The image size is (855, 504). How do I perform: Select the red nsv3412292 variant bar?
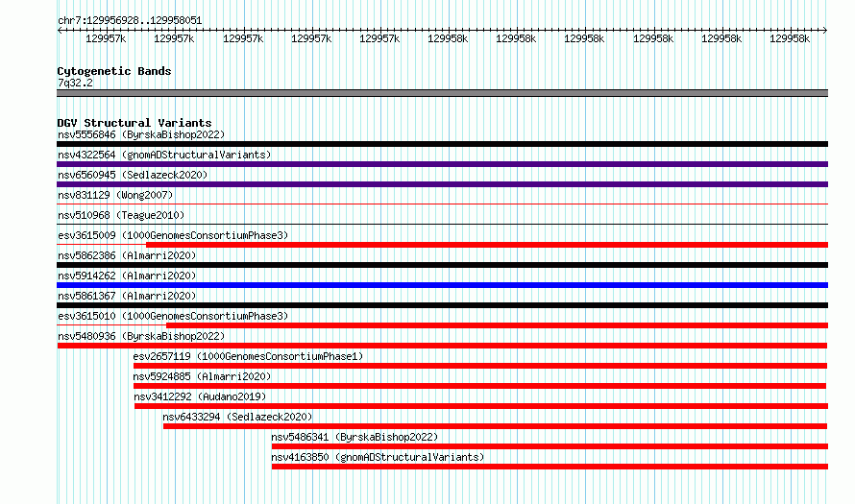click(481, 406)
